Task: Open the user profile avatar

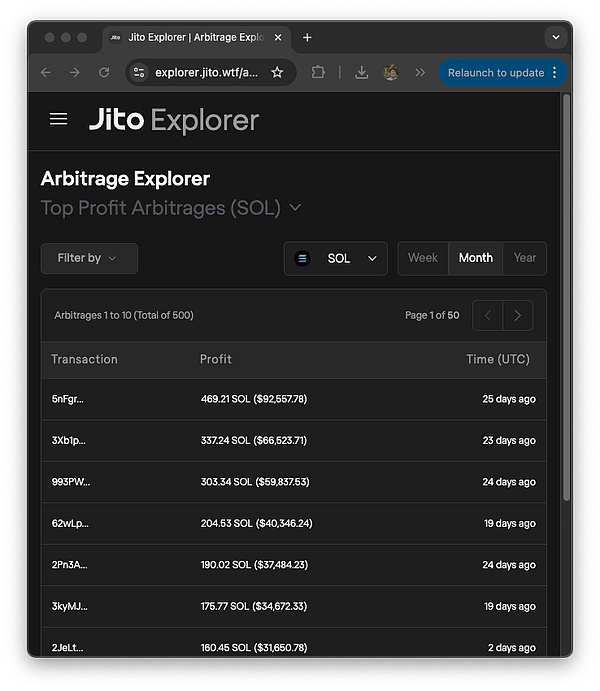Action: [x=391, y=72]
